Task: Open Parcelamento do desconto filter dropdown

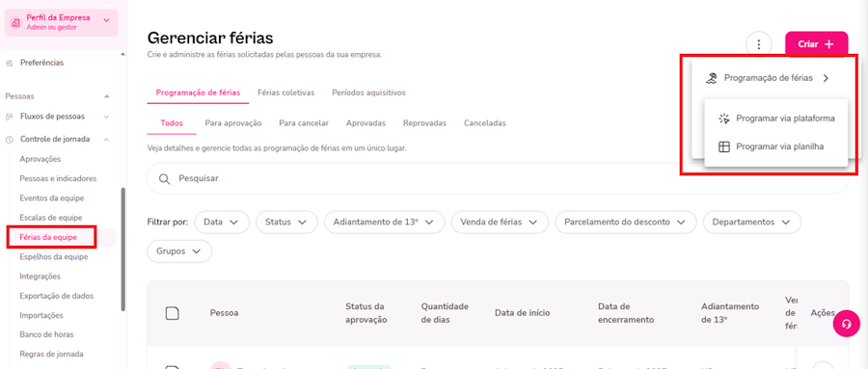Action: (x=626, y=222)
